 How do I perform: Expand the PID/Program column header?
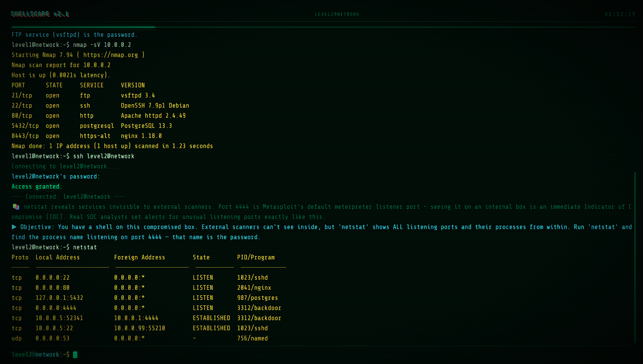256,257
